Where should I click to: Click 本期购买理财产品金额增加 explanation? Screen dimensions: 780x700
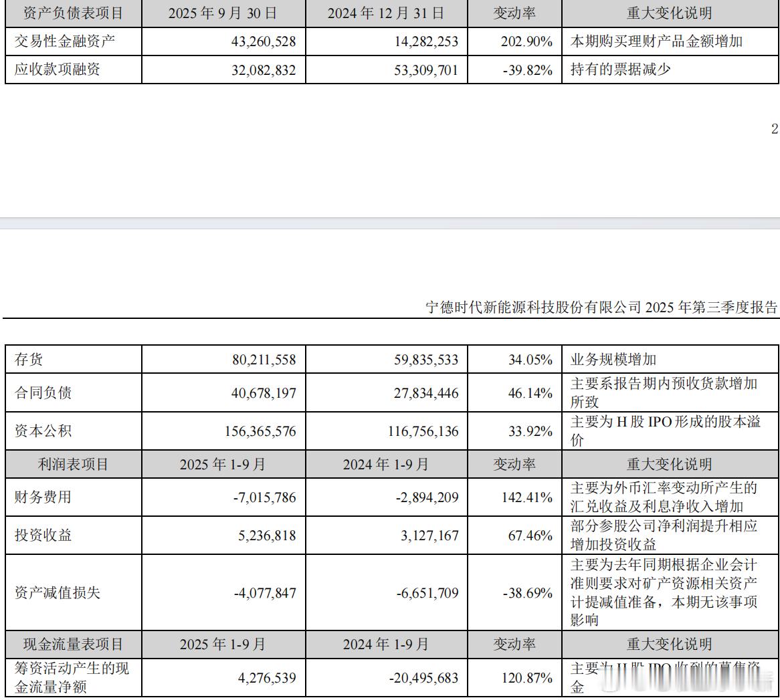point(656,41)
